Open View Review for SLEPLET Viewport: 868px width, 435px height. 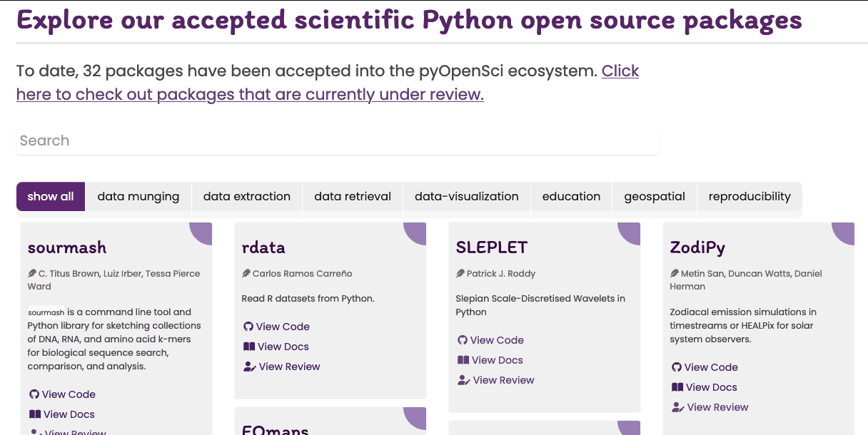(503, 380)
